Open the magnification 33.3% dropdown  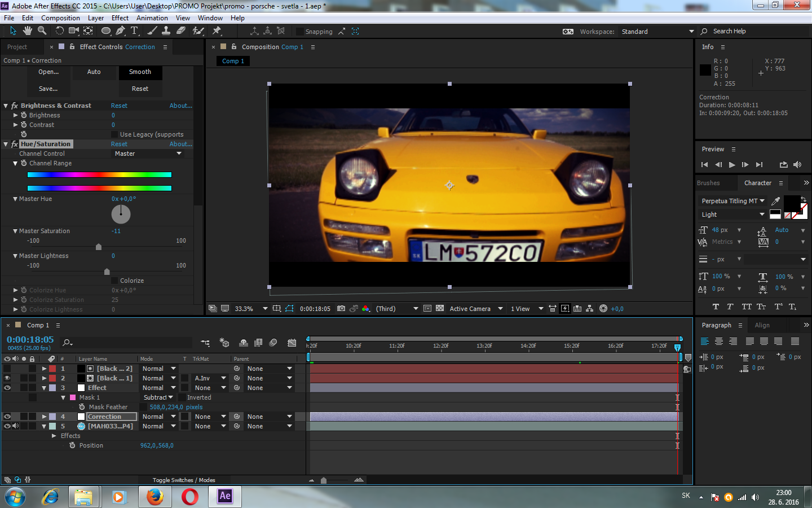coord(251,309)
